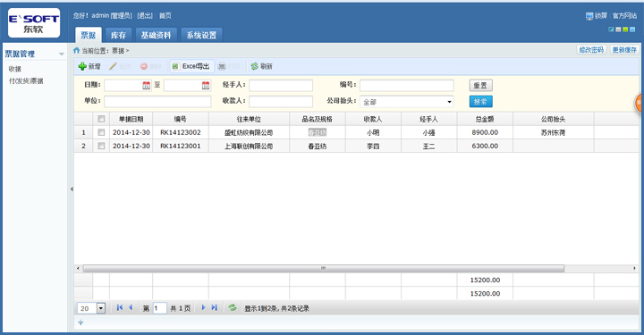
Task: Click the 更新缓存 button
Action: (x=624, y=50)
